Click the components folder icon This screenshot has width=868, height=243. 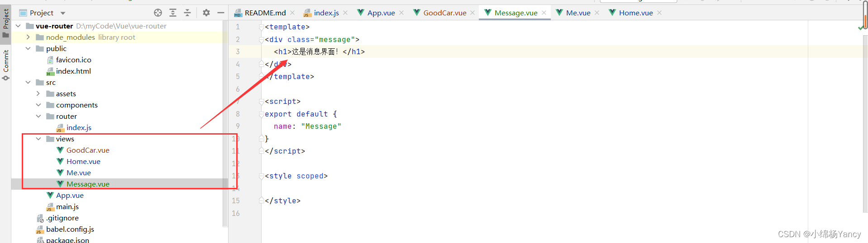pos(50,105)
